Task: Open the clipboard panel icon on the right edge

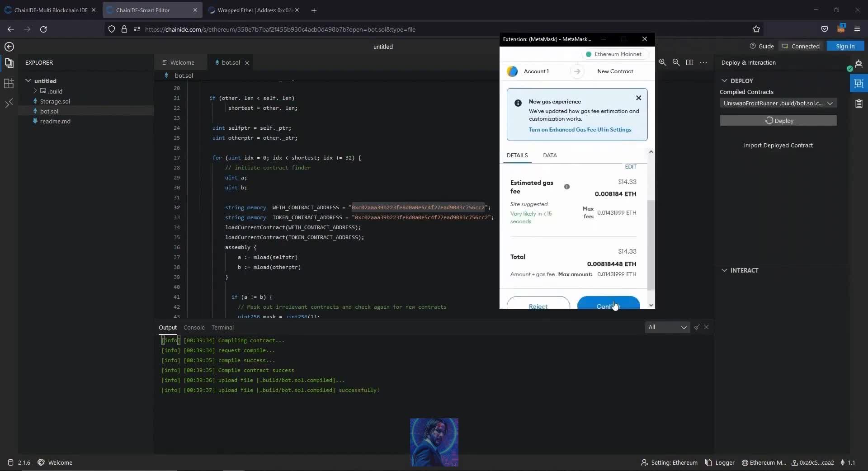Action: (x=859, y=104)
